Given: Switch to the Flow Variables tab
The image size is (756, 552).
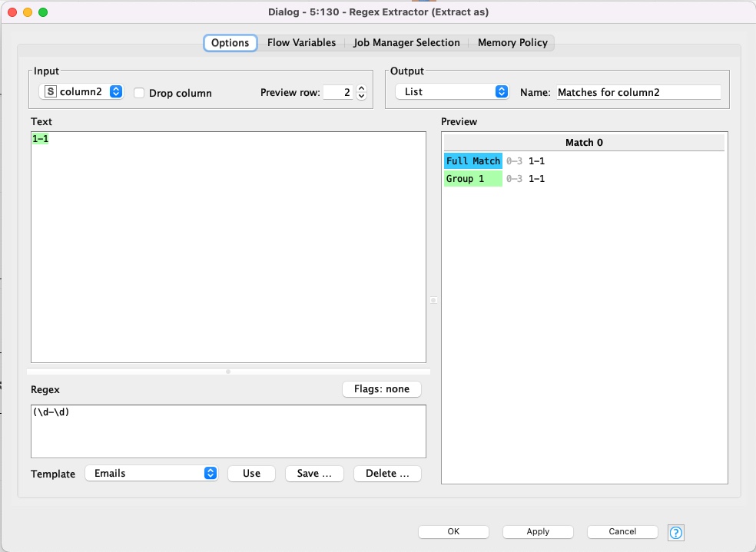Looking at the screenshot, I should coord(301,43).
